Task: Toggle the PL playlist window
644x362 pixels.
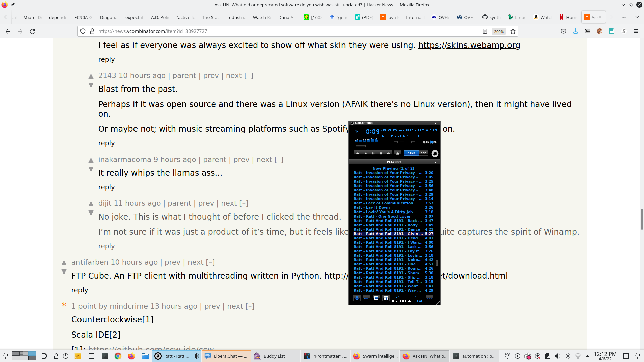Action: (x=432, y=142)
